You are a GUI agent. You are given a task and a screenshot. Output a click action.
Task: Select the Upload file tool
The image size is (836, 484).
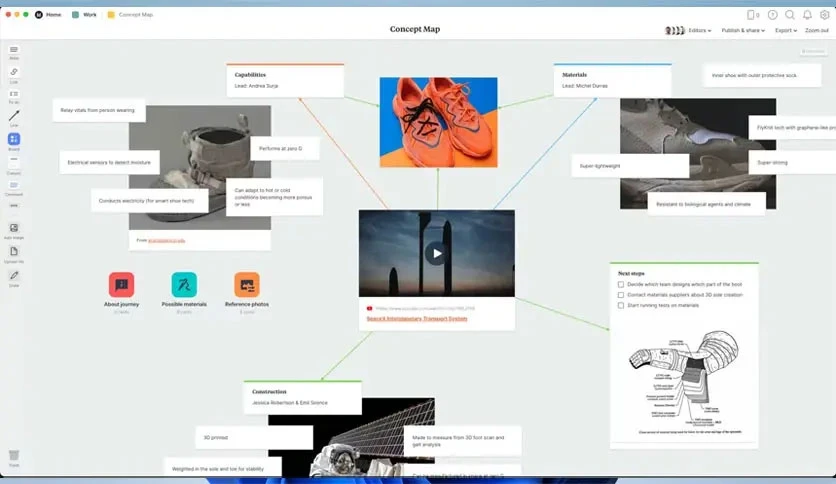[x=14, y=251]
